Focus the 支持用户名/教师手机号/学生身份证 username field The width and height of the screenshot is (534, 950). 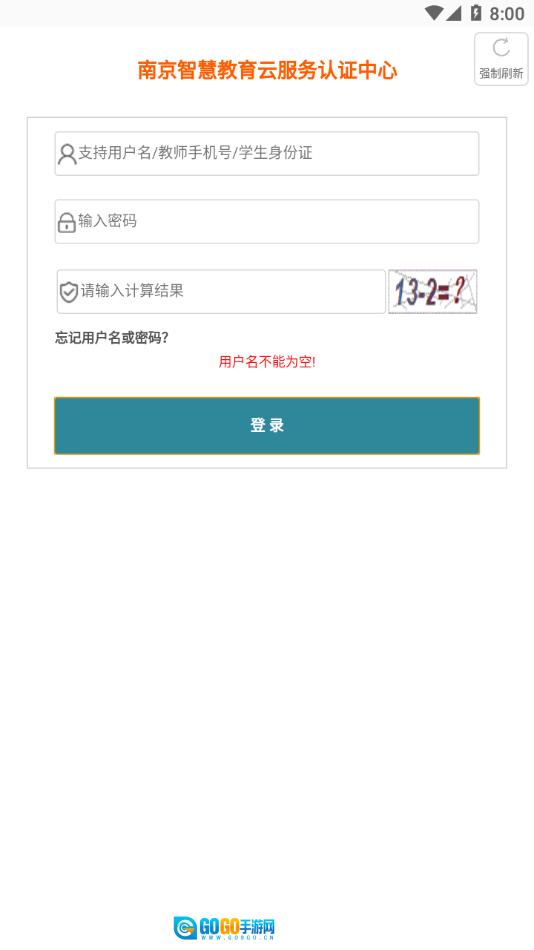point(267,153)
